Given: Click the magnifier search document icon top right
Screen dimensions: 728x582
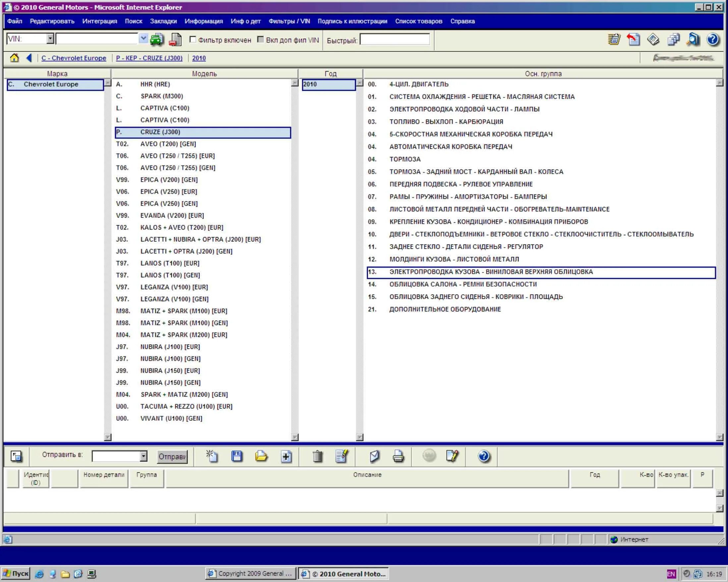Looking at the screenshot, I should (x=693, y=39).
